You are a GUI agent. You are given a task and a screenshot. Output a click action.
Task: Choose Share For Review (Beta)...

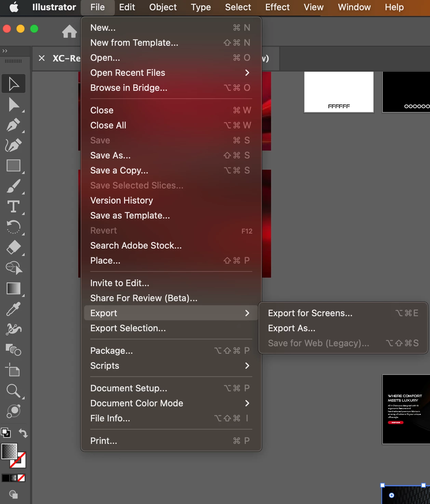tap(171, 298)
